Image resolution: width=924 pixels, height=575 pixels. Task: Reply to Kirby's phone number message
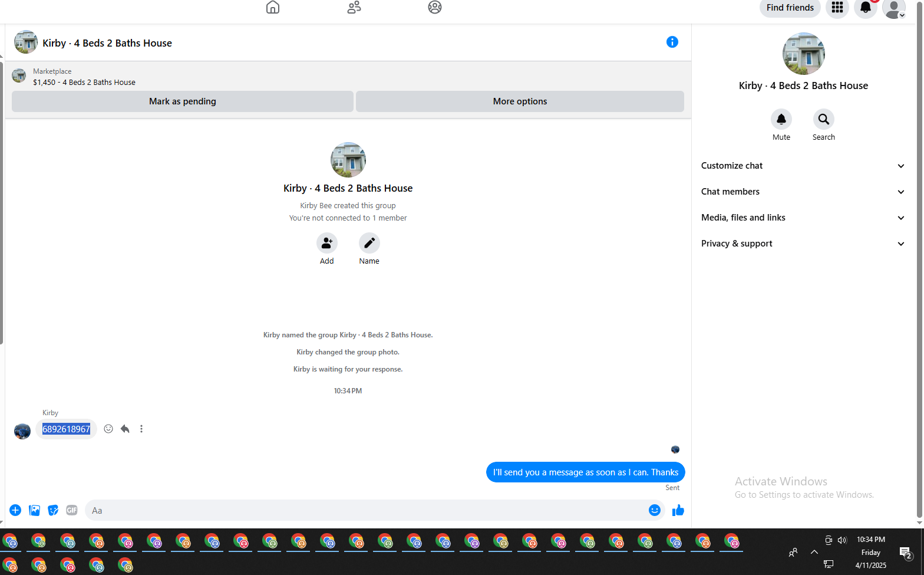125,429
